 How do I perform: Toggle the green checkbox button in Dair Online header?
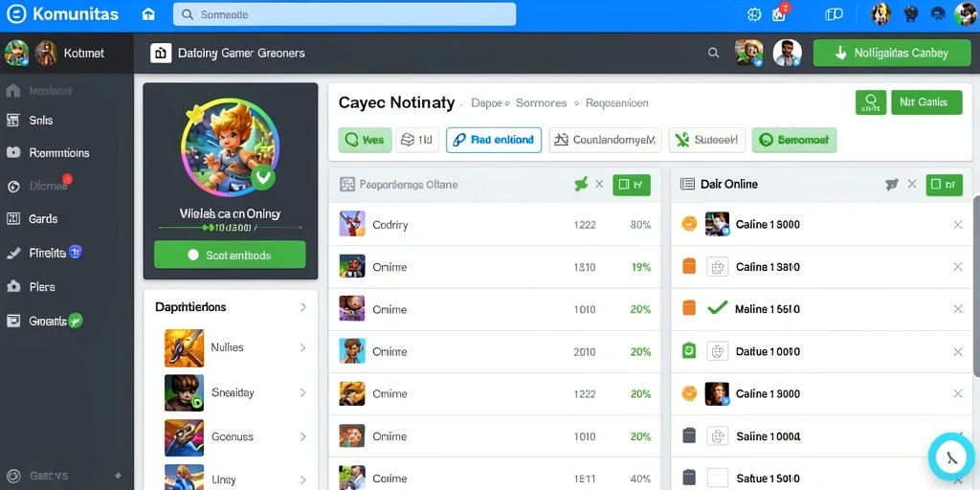pos(945,185)
